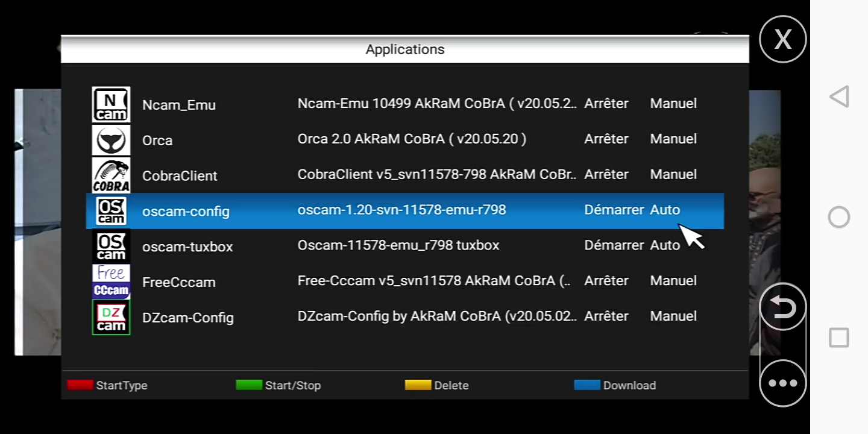Select the oscam-tuxbox OScam icon
Image resolution: width=868 pixels, height=434 pixels.
coord(111,246)
